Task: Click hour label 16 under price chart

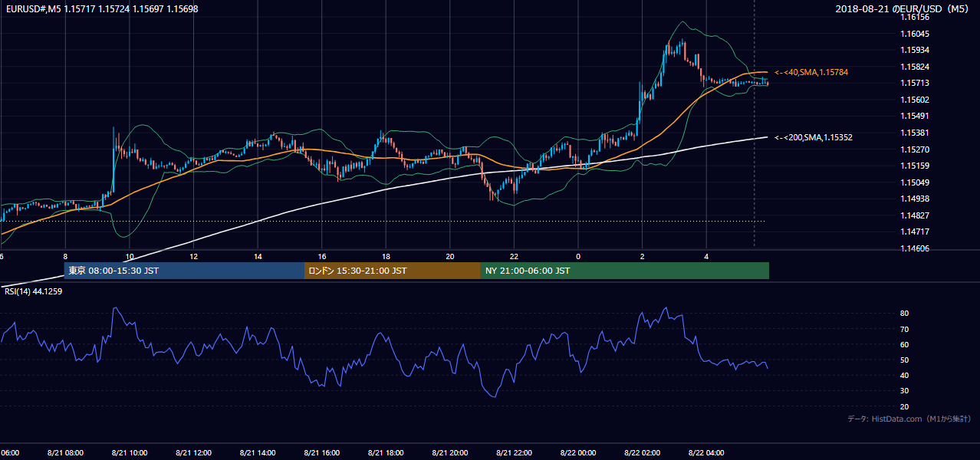Action: pyautogui.click(x=322, y=257)
